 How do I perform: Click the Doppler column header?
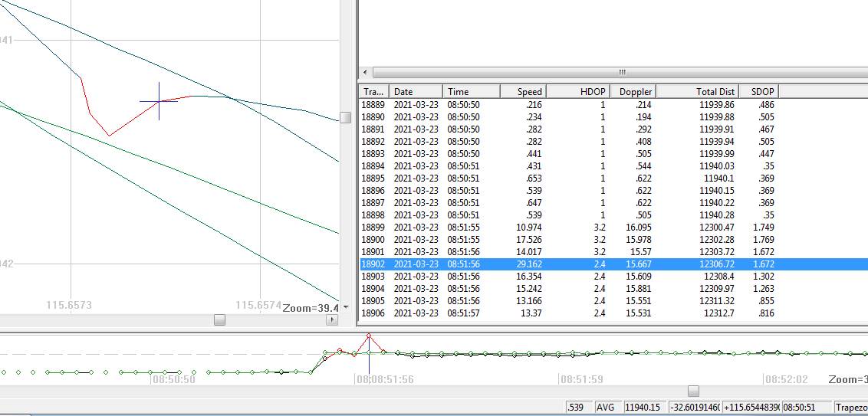coord(634,91)
